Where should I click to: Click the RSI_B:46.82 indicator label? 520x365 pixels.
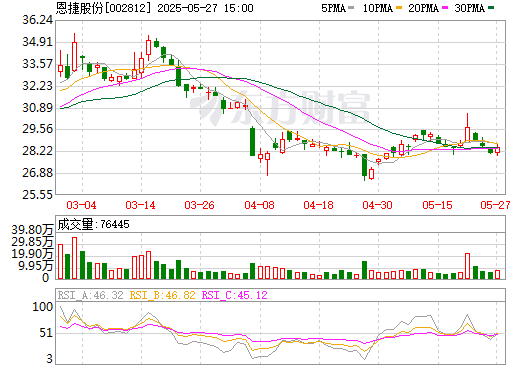click(162, 295)
